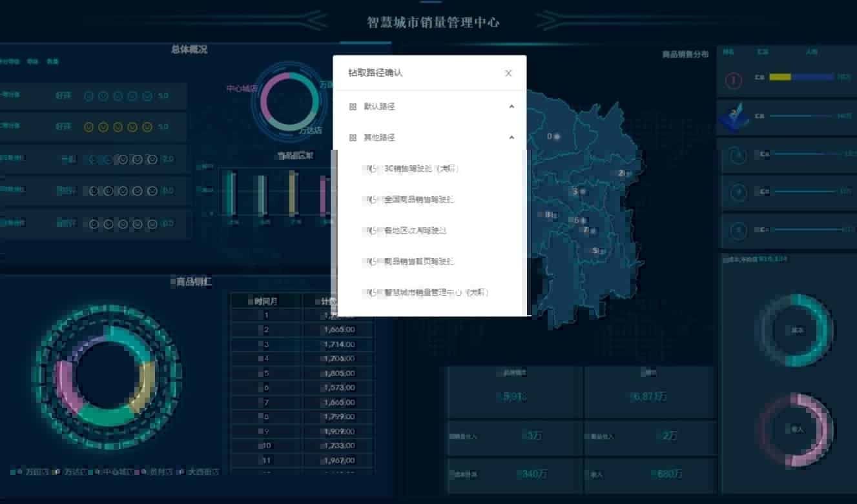Click the red rank 1 circle icon
The image size is (857, 504).
pyautogui.click(x=734, y=80)
